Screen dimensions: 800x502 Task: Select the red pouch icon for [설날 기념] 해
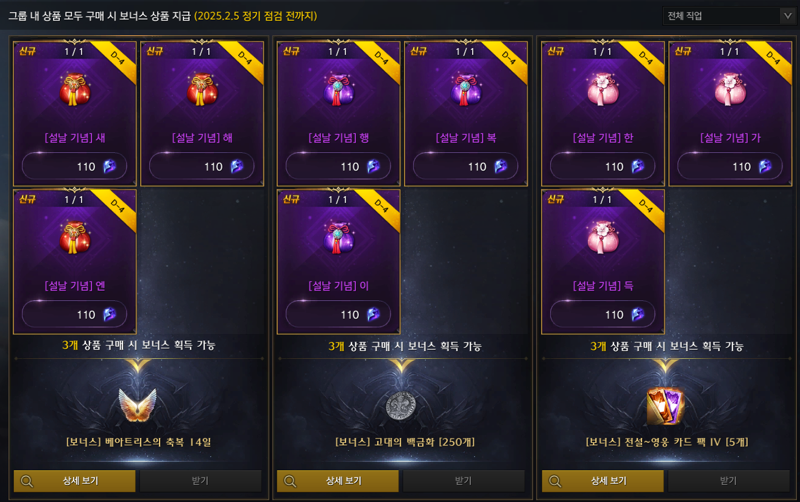(202, 90)
